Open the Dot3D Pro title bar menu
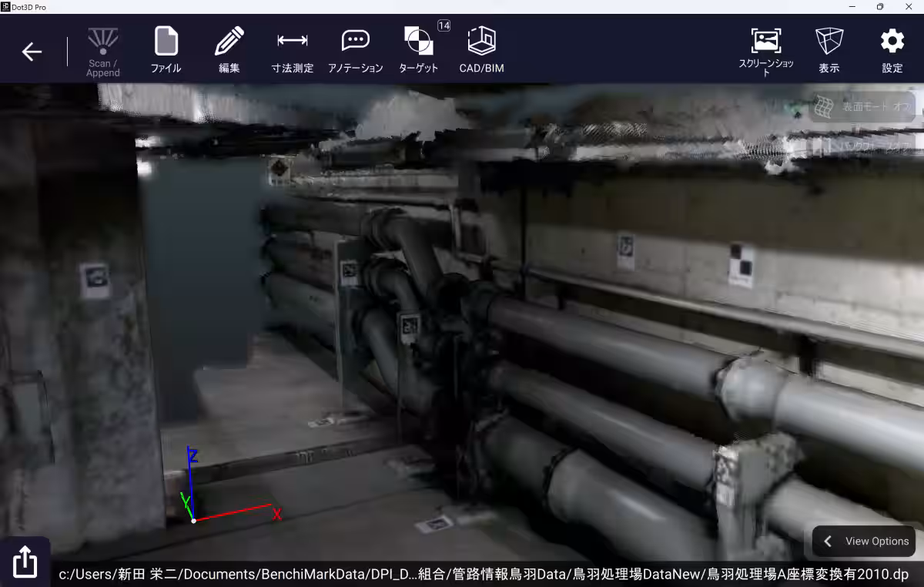 tap(6, 6)
